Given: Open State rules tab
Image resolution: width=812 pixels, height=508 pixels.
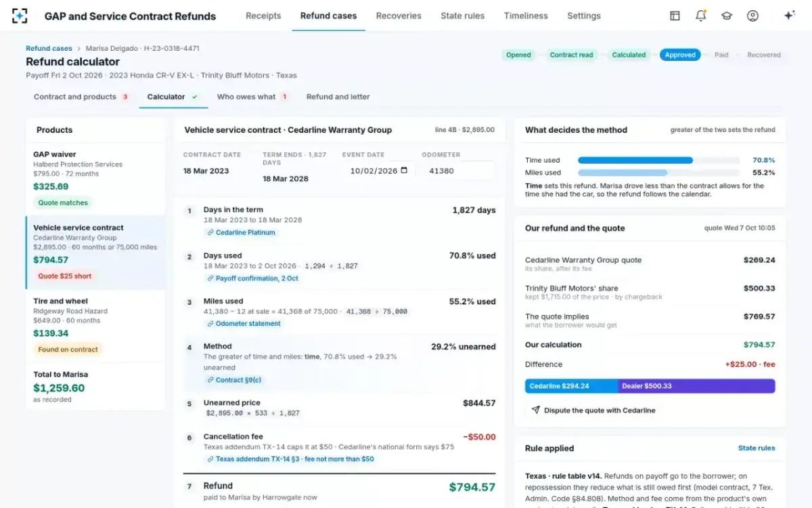Looking at the screenshot, I should pyautogui.click(x=462, y=16).
